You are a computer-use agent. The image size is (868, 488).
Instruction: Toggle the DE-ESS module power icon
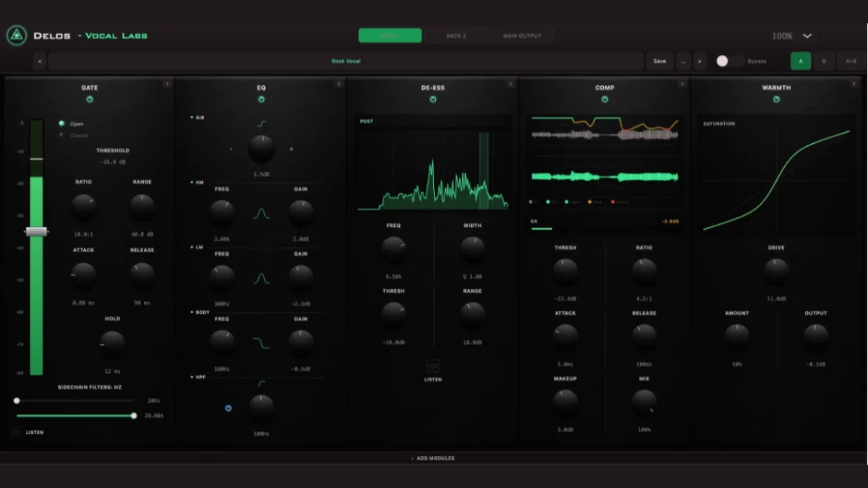pos(433,99)
